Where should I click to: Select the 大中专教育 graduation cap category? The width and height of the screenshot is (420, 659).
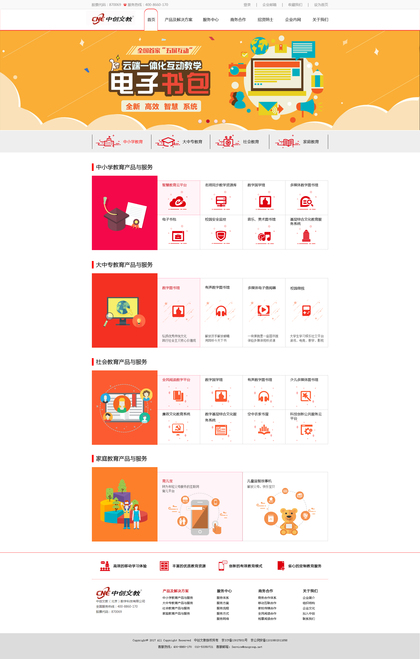(180, 142)
